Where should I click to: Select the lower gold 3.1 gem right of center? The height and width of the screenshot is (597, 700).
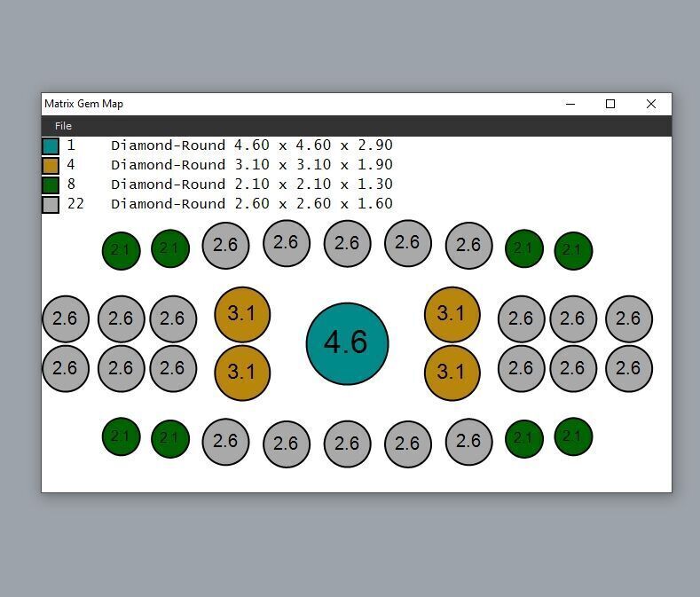[452, 373]
